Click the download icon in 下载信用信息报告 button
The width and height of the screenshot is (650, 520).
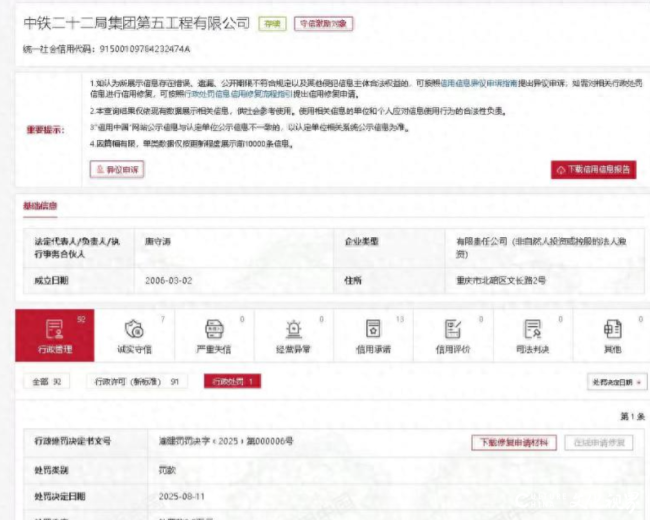point(561,170)
